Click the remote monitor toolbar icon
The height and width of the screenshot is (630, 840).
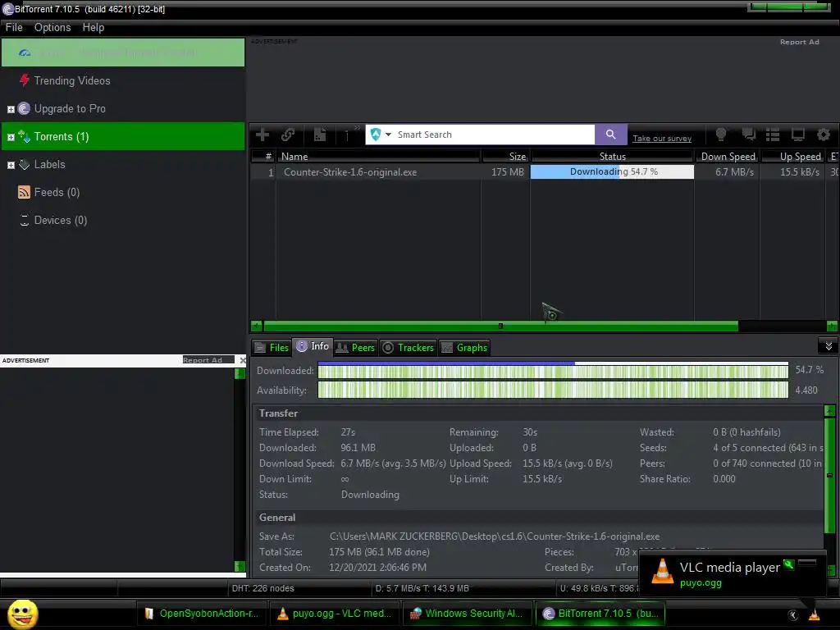(x=797, y=135)
